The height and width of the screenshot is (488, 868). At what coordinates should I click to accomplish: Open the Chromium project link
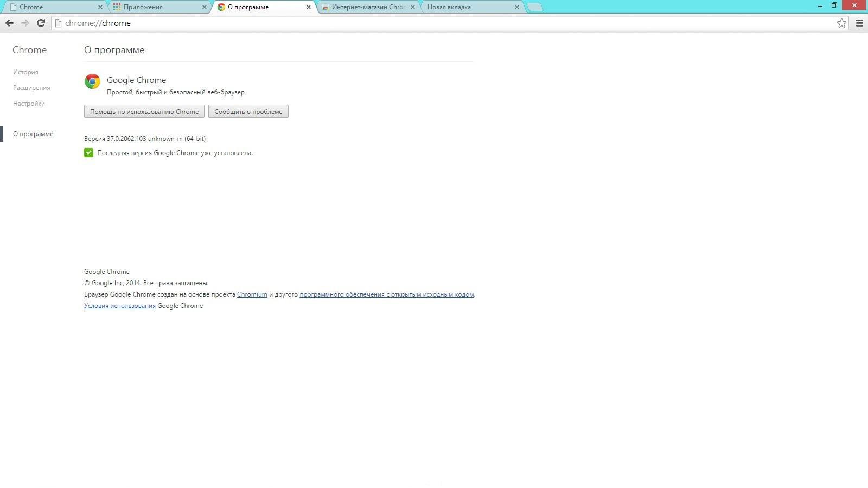point(252,294)
